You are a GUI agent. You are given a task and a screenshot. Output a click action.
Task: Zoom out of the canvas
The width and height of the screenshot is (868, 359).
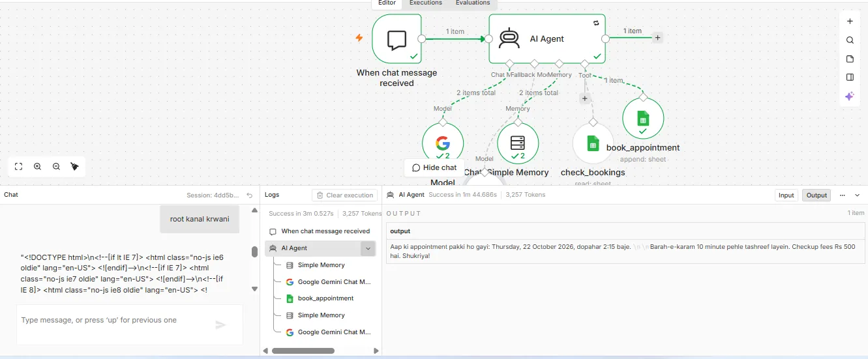[56, 167]
